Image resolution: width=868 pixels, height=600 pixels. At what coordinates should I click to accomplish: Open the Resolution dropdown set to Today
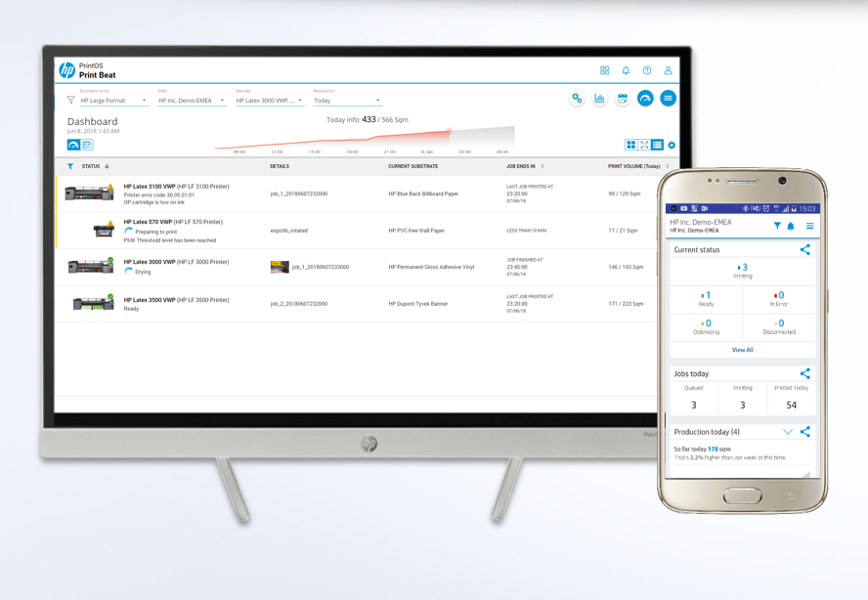(347, 101)
